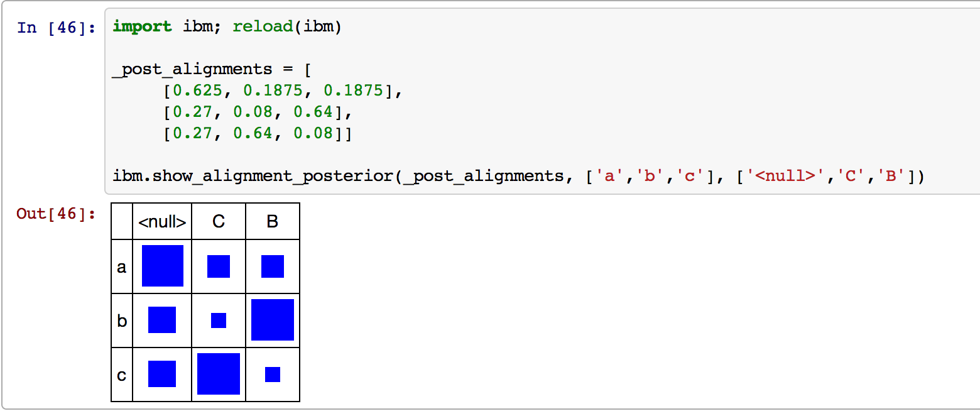This screenshot has height=416, width=980.
Task: Click row label 'a' in the output table
Action: pyautogui.click(x=122, y=267)
